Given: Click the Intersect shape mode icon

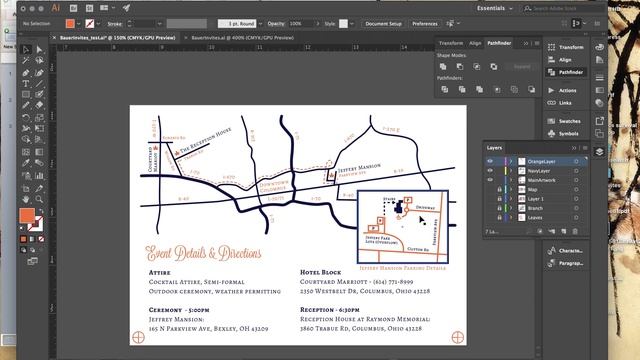Looking at the screenshot, I should click(x=477, y=67).
